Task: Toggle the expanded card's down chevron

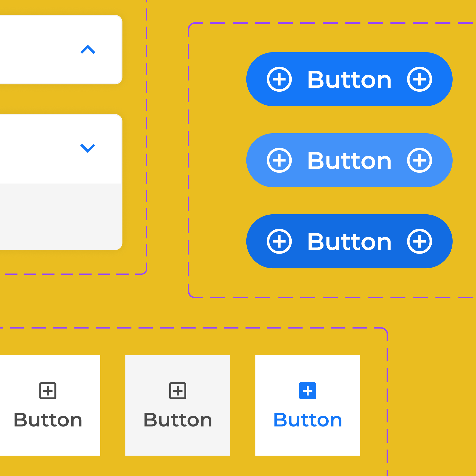Action: pyautogui.click(x=88, y=148)
